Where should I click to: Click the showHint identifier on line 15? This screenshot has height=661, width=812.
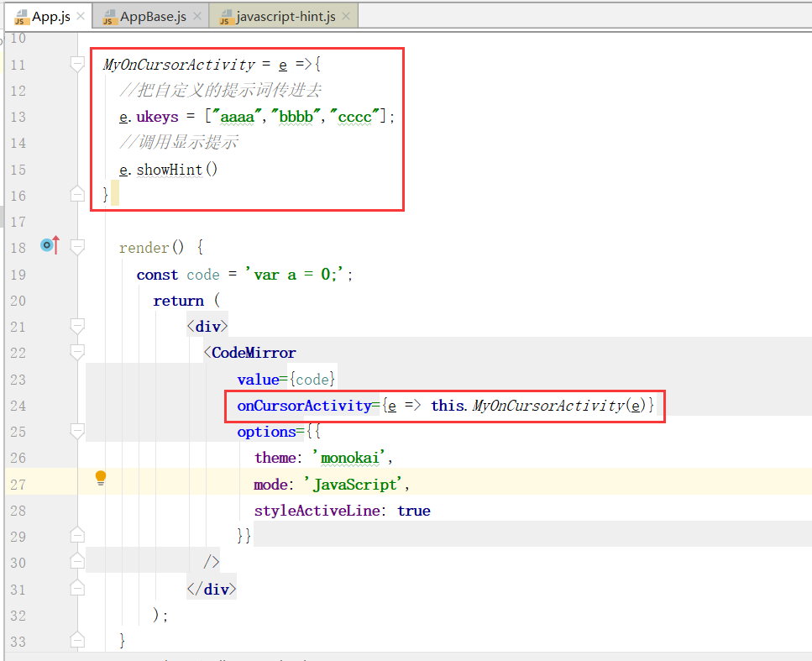click(x=168, y=169)
